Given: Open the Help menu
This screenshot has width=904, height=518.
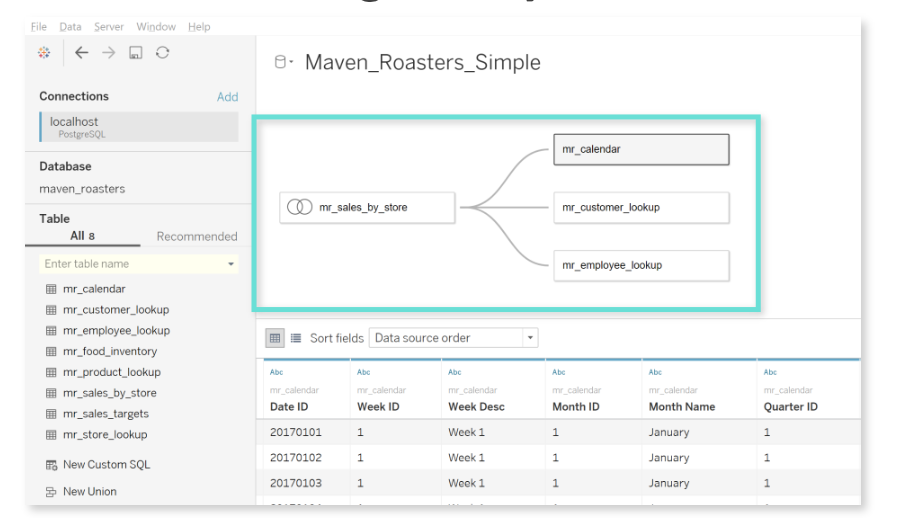Looking at the screenshot, I should click(199, 27).
